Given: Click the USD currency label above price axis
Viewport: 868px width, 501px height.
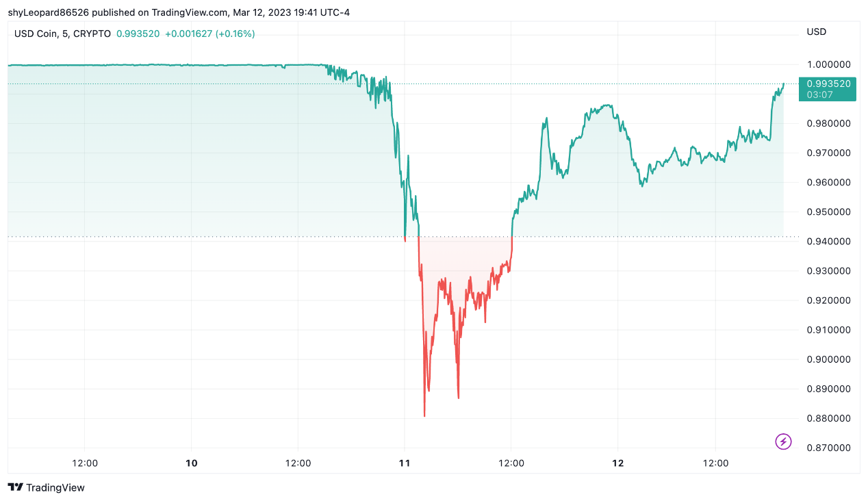Looking at the screenshot, I should (816, 31).
